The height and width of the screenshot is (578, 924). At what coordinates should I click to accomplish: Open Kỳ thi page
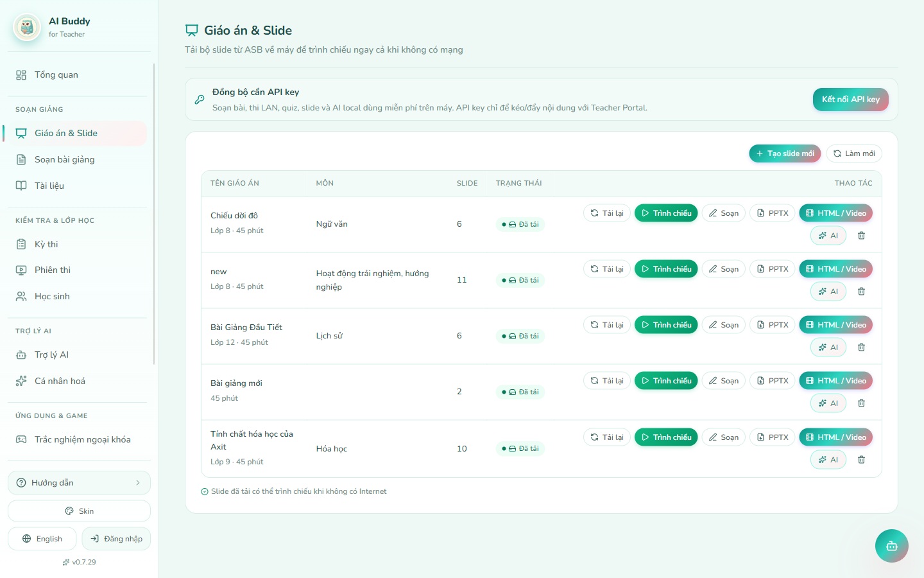point(77,245)
